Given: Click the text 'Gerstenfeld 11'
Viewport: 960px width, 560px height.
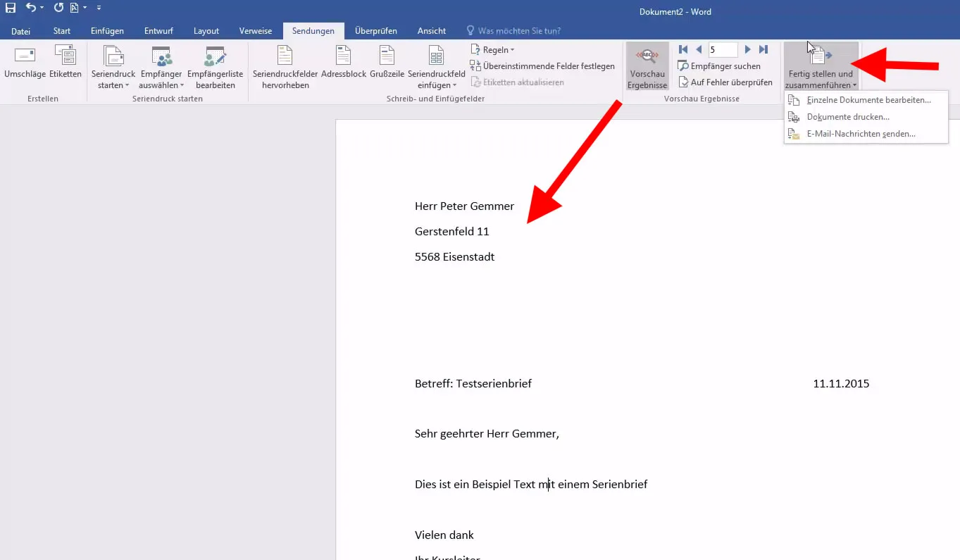Looking at the screenshot, I should coord(451,232).
